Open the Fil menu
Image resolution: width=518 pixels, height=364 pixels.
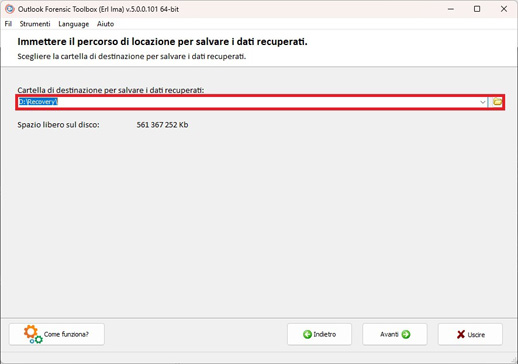point(8,24)
